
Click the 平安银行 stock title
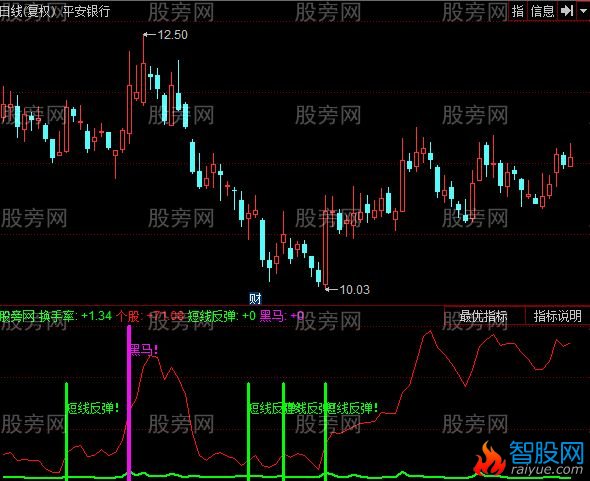(86, 11)
